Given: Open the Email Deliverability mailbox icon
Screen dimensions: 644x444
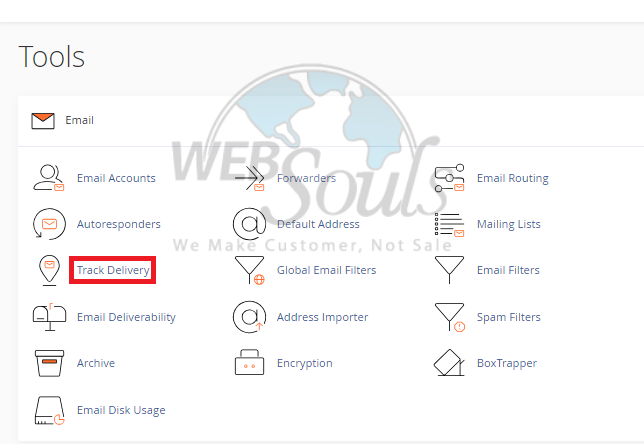Looking at the screenshot, I should (x=49, y=317).
